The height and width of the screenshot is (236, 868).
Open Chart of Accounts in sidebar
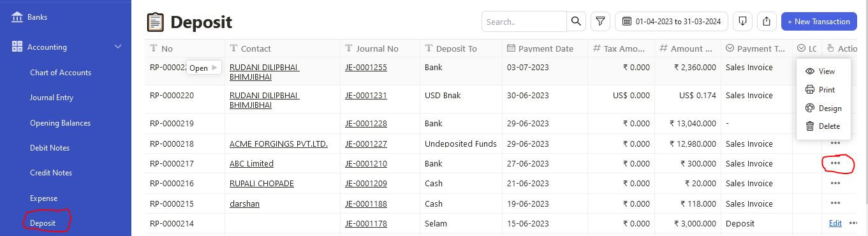click(61, 73)
